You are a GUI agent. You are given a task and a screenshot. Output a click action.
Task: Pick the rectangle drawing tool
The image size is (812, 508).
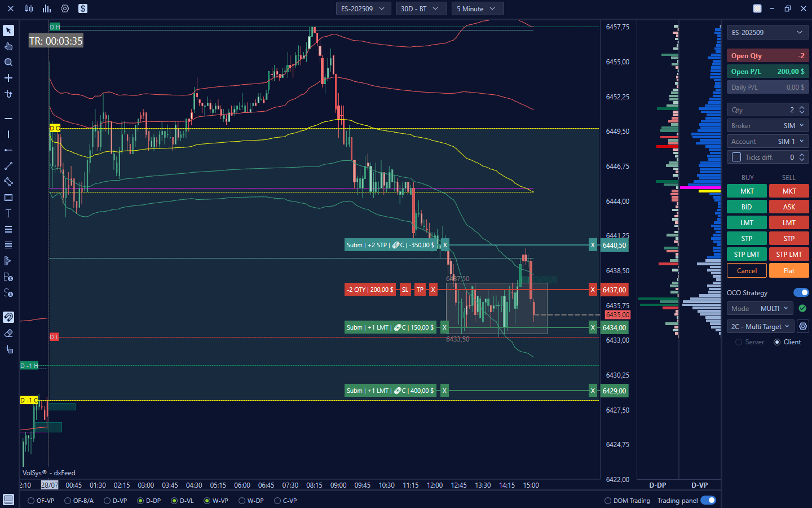click(x=8, y=198)
